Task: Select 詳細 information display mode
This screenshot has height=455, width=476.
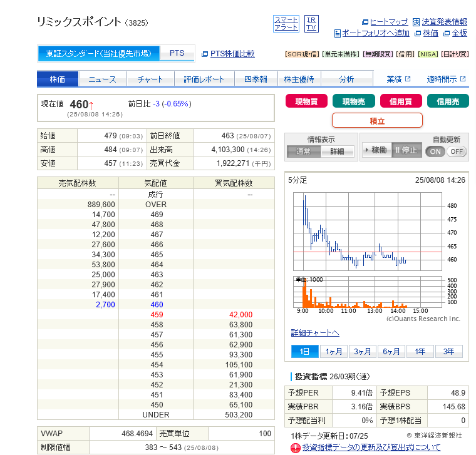Action: coord(337,151)
